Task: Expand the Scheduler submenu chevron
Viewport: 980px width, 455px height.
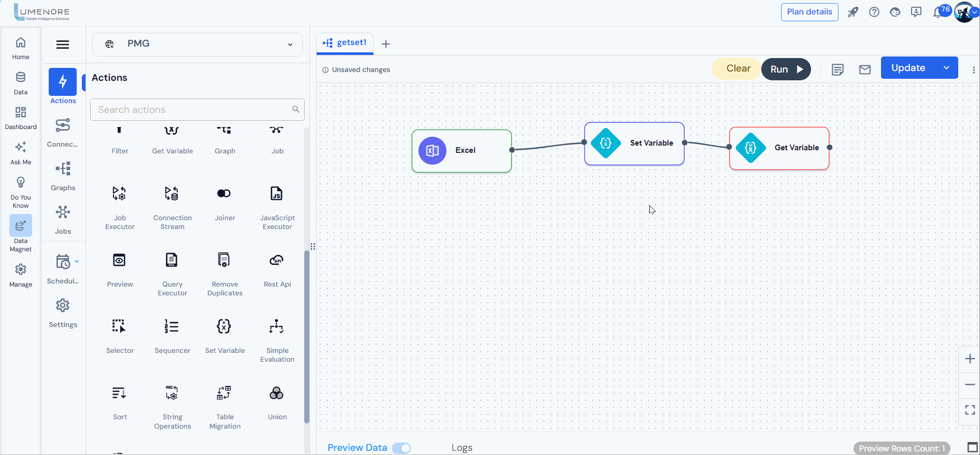Action: coord(77,261)
